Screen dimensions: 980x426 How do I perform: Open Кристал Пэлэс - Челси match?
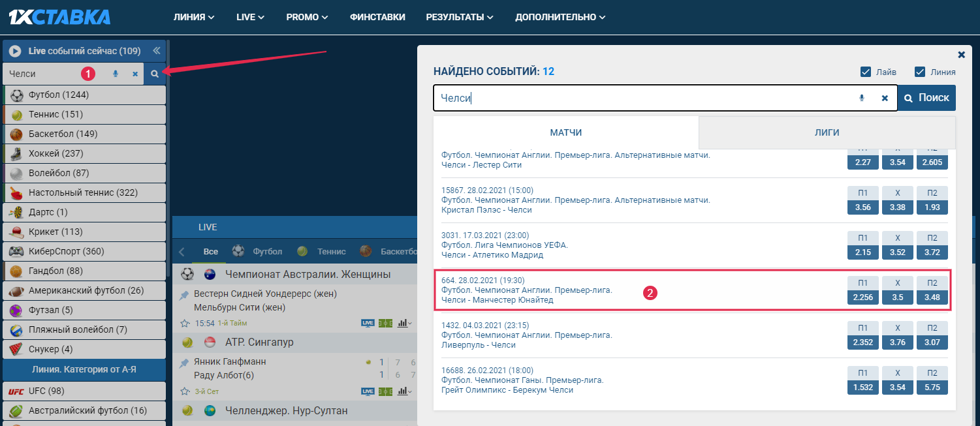tap(486, 209)
